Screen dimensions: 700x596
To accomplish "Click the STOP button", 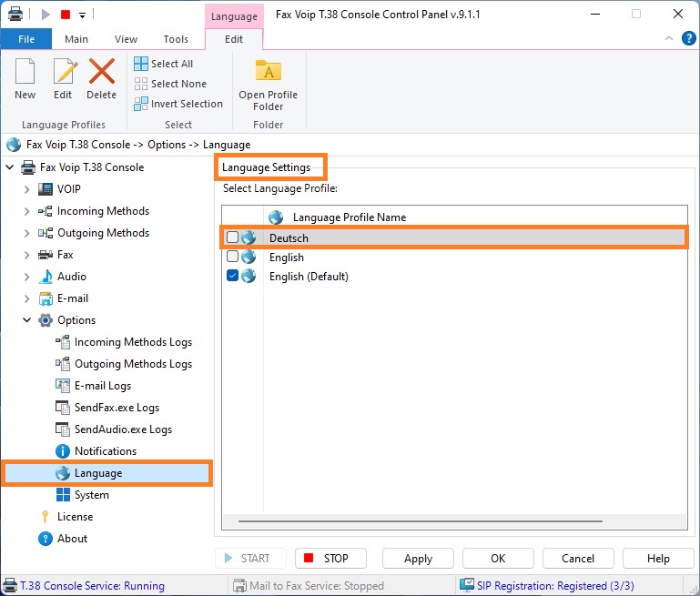I will [330, 559].
